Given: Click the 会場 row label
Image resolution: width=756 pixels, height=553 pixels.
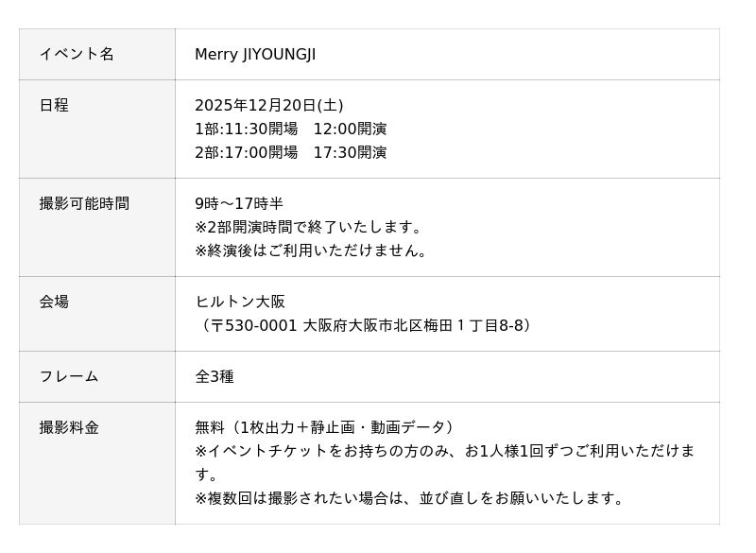Looking at the screenshot, I should pos(54,302).
